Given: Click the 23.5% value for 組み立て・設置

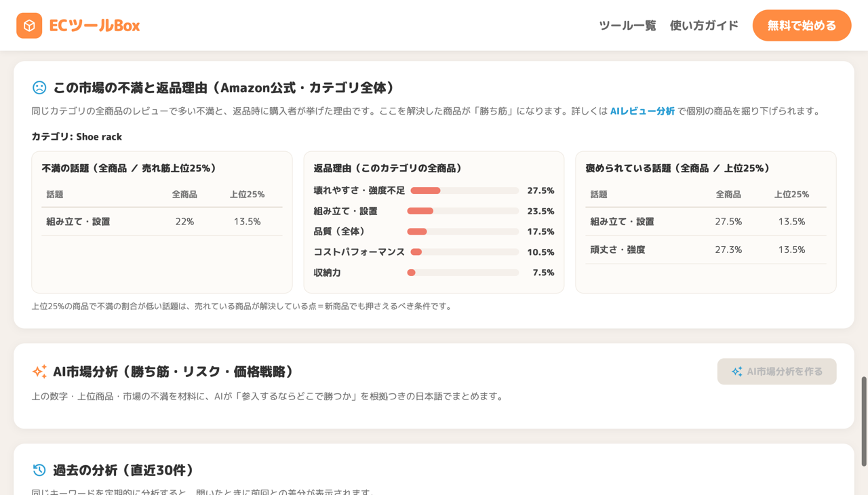Looking at the screenshot, I should pos(540,211).
